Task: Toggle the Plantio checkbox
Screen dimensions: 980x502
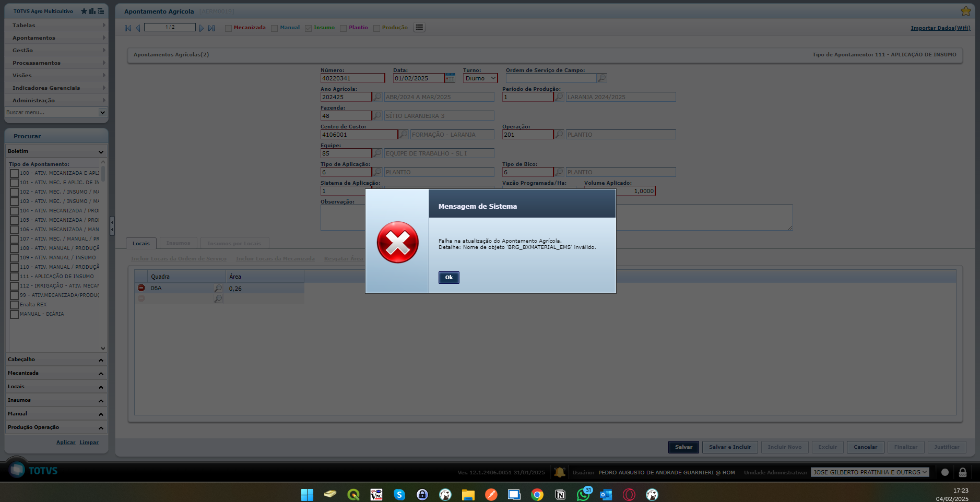Action: (x=343, y=28)
